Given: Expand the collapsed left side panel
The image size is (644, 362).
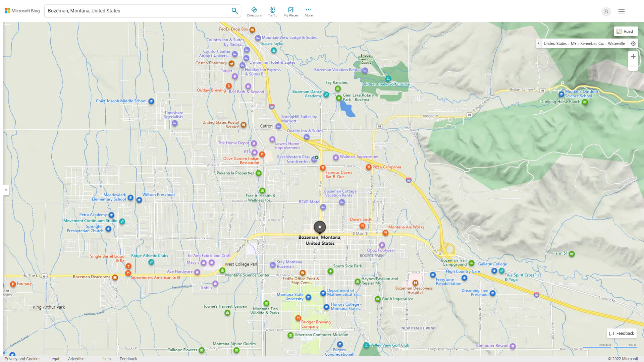Looking at the screenshot, I should coord(6,190).
